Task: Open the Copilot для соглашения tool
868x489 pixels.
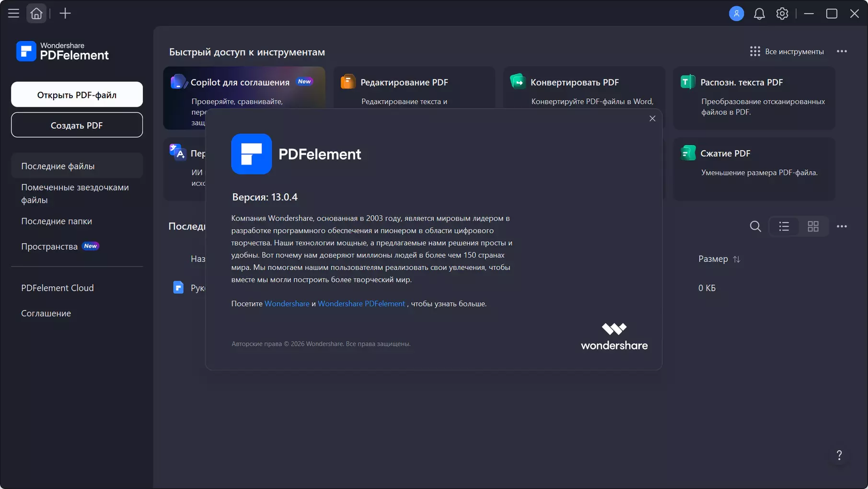Action: tap(244, 98)
